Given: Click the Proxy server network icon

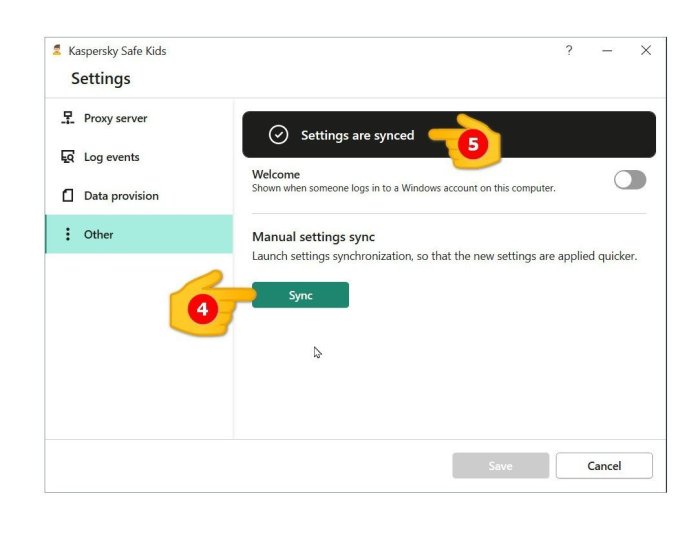Looking at the screenshot, I should (67, 118).
